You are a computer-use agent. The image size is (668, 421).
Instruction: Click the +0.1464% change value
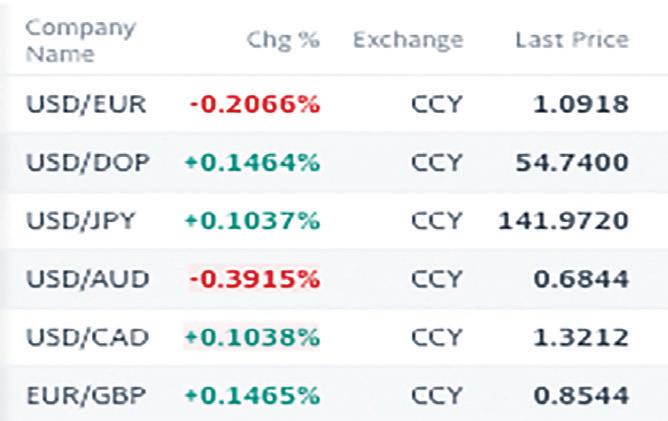click(x=251, y=161)
